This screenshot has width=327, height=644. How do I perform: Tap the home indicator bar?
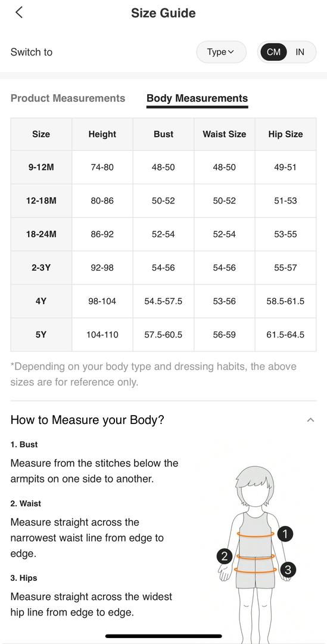[163, 636]
